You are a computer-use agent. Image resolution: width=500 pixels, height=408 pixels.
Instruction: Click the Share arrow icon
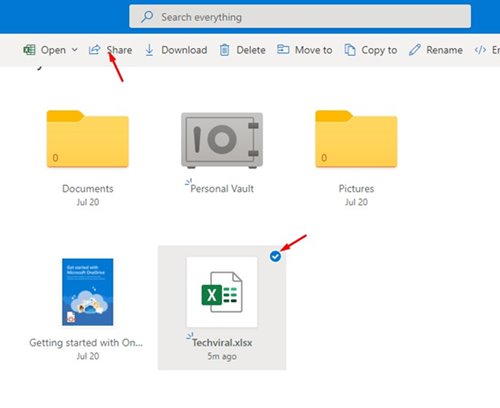click(x=94, y=50)
